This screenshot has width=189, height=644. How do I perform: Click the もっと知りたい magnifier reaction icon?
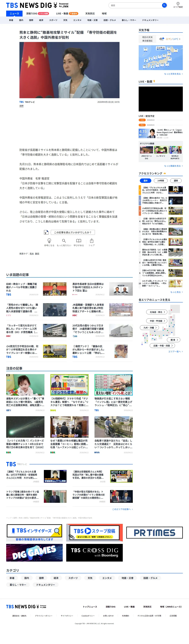(x=64, y=240)
